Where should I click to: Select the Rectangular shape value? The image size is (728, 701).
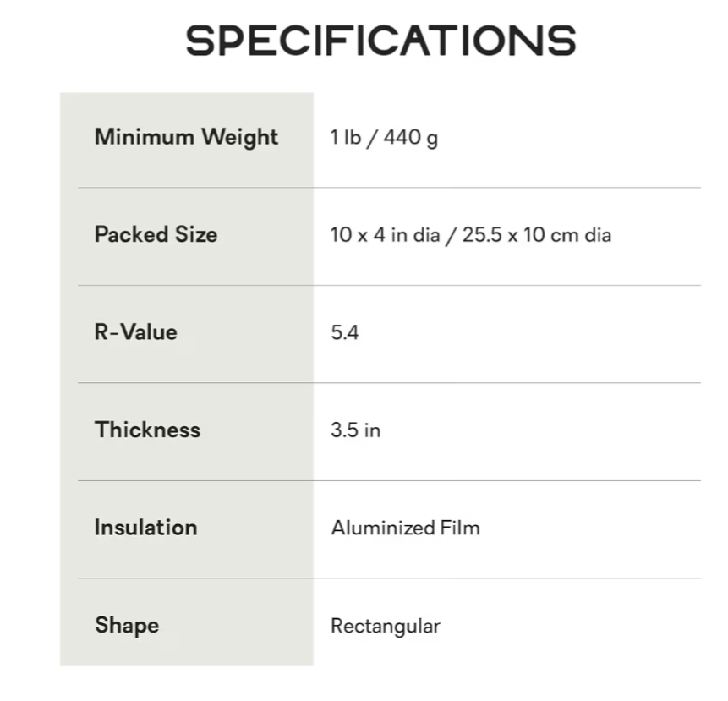pyautogui.click(x=386, y=627)
